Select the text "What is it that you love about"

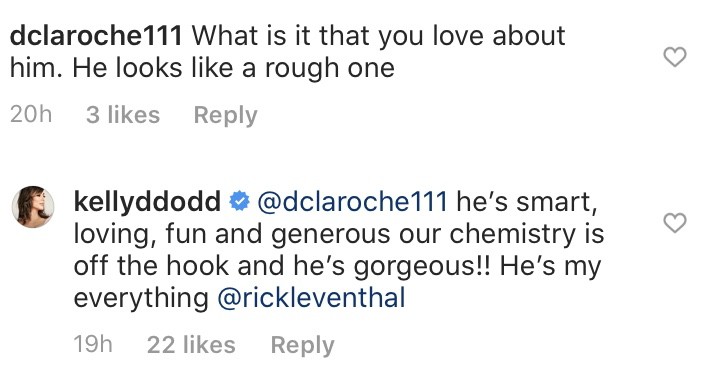[x=379, y=36]
